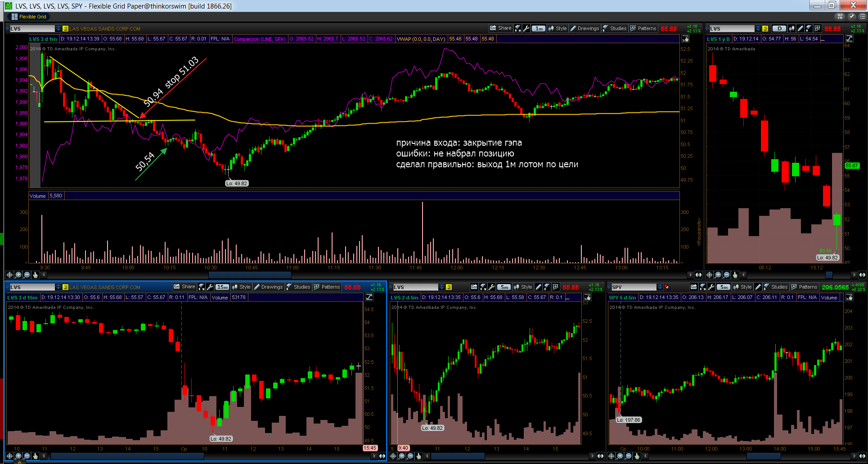
Task: Open patterns icon in the daily chart toolbar
Action: point(817,28)
